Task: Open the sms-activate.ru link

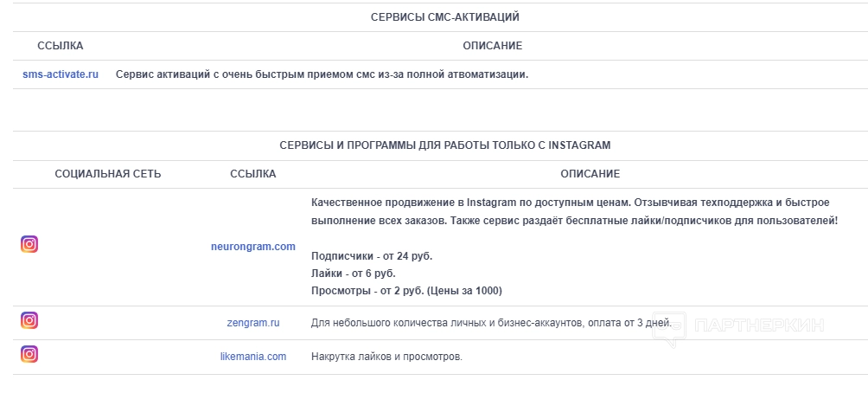Action: coord(61,74)
